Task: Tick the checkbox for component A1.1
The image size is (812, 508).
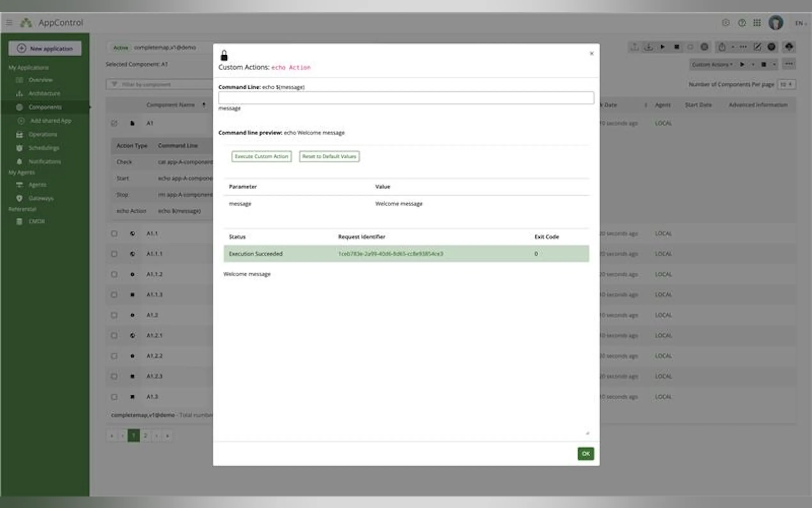Action: 114,234
